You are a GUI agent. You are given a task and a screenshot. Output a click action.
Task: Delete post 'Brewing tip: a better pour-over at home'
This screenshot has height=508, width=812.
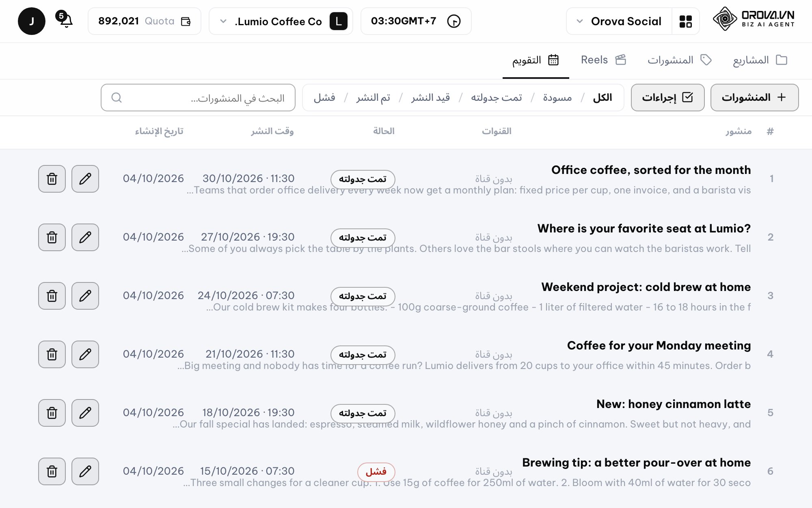(x=52, y=471)
